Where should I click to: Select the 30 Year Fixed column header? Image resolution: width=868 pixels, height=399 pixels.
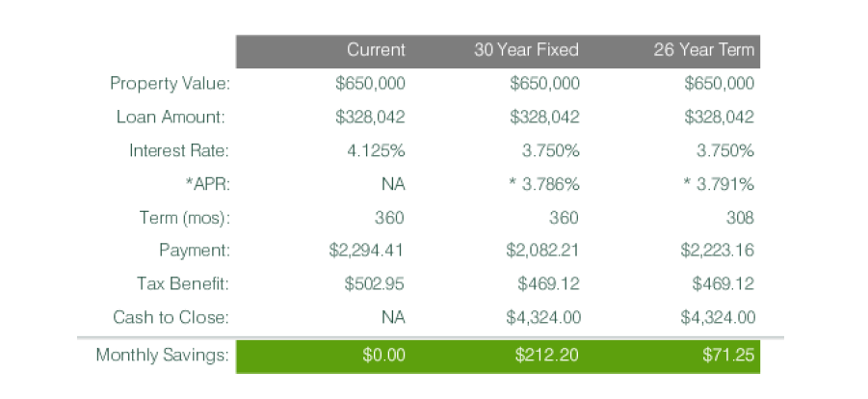[x=526, y=50]
